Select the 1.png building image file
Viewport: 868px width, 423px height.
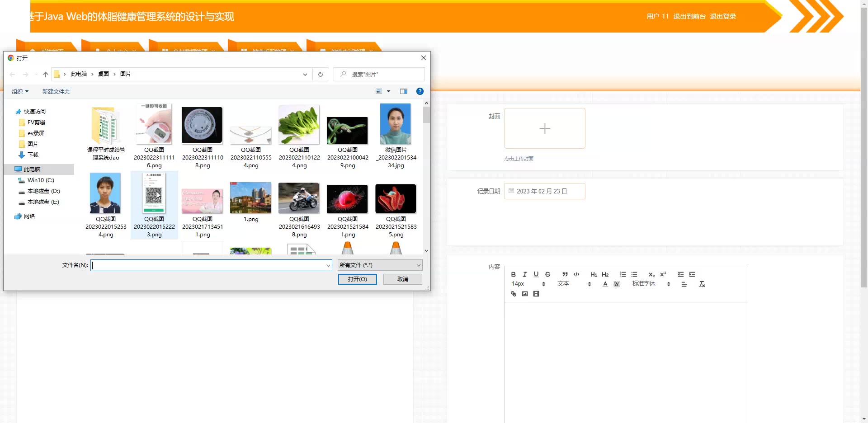tap(251, 202)
